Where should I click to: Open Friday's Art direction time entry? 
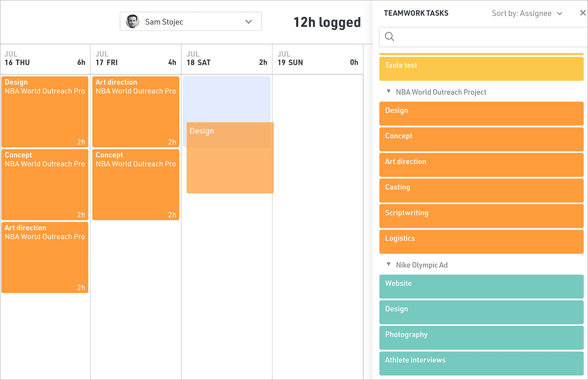click(136, 112)
